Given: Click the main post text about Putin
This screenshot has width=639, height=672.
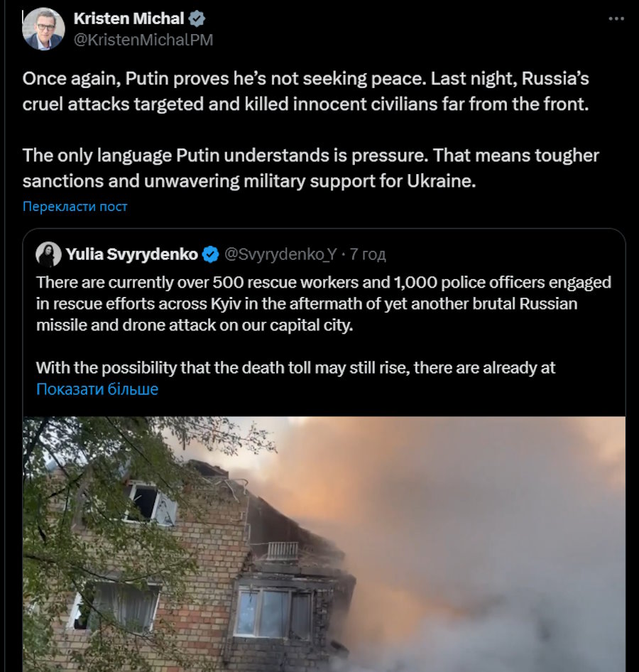Looking at the screenshot, I should [x=306, y=92].
